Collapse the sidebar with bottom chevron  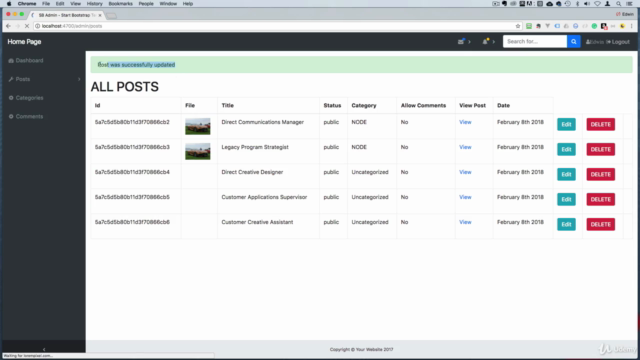coord(44,349)
